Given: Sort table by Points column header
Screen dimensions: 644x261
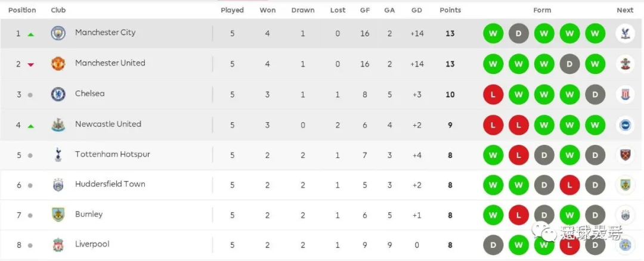Looking at the screenshot, I should [450, 10].
